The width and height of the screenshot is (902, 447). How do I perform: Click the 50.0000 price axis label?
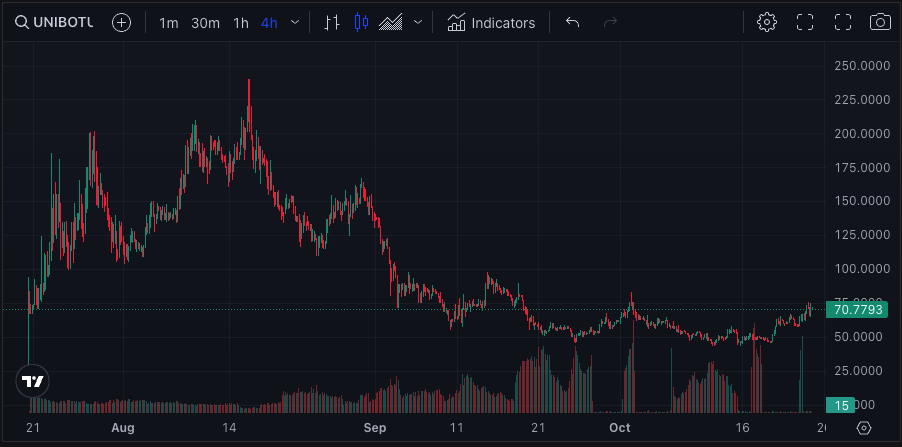(x=858, y=337)
